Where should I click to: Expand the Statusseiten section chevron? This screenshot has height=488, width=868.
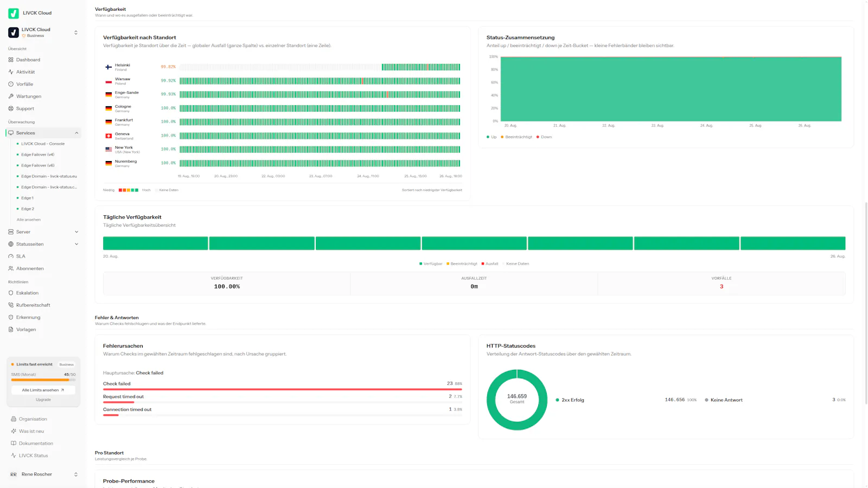coord(76,244)
